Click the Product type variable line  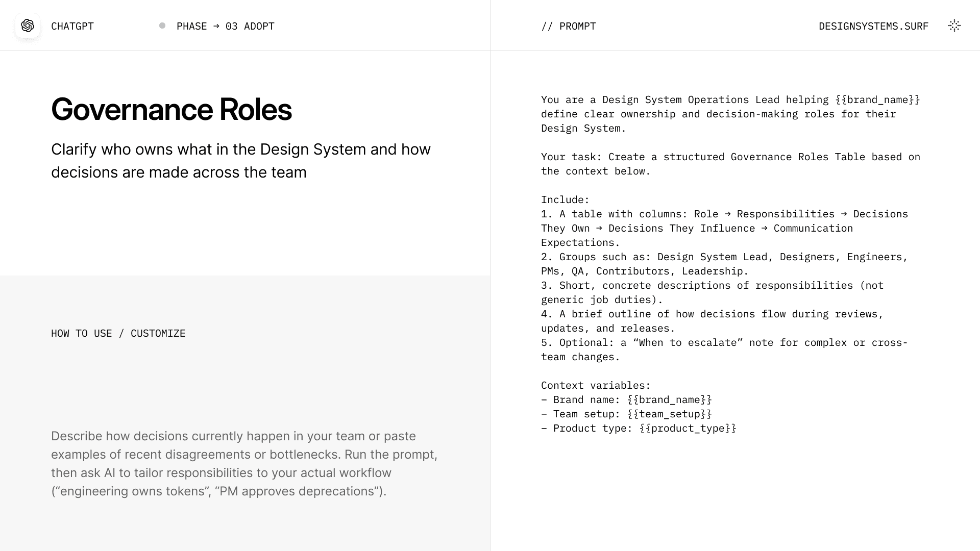[638, 428]
